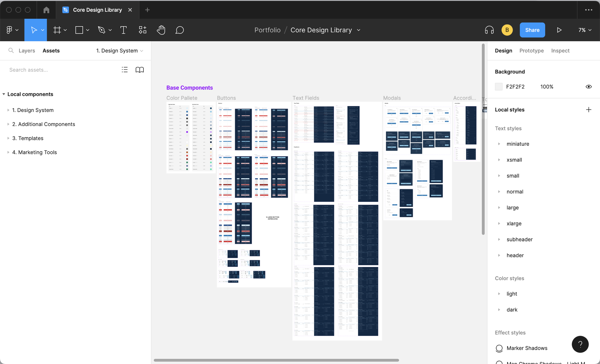
Task: Expand the subheader text style
Action: (499, 239)
